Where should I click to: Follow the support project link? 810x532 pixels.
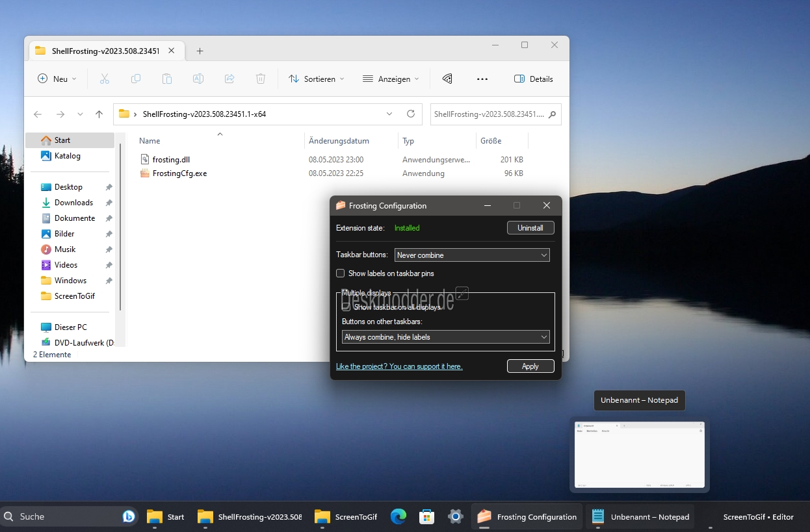(x=399, y=366)
